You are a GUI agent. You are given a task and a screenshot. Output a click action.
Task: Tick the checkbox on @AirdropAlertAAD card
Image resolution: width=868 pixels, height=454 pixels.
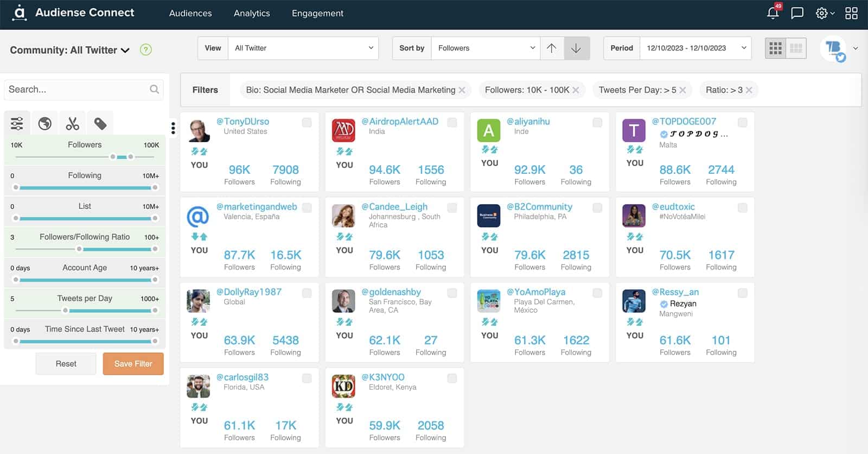pyautogui.click(x=452, y=123)
